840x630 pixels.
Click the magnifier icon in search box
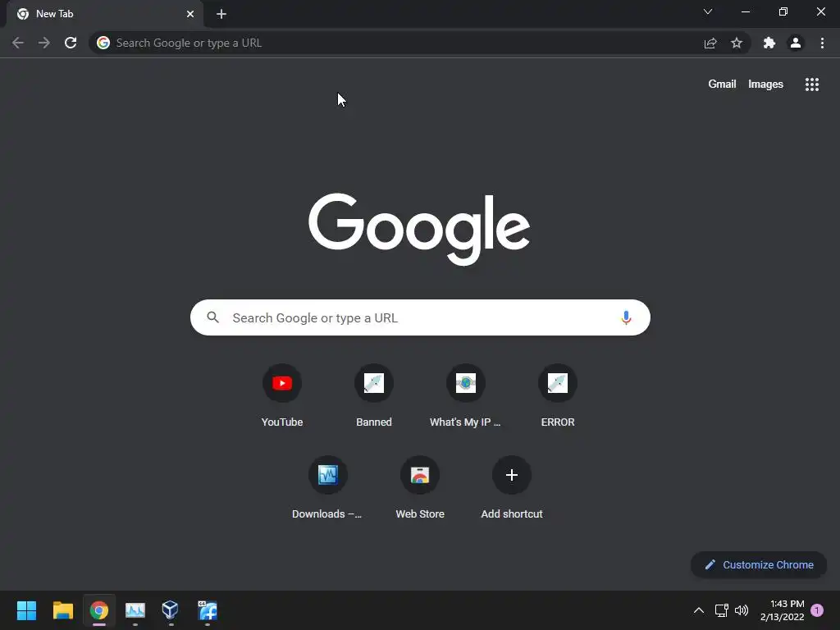tap(213, 317)
